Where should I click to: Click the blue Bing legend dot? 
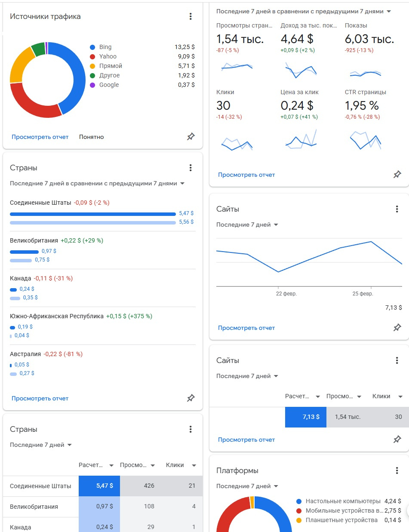[92, 47]
